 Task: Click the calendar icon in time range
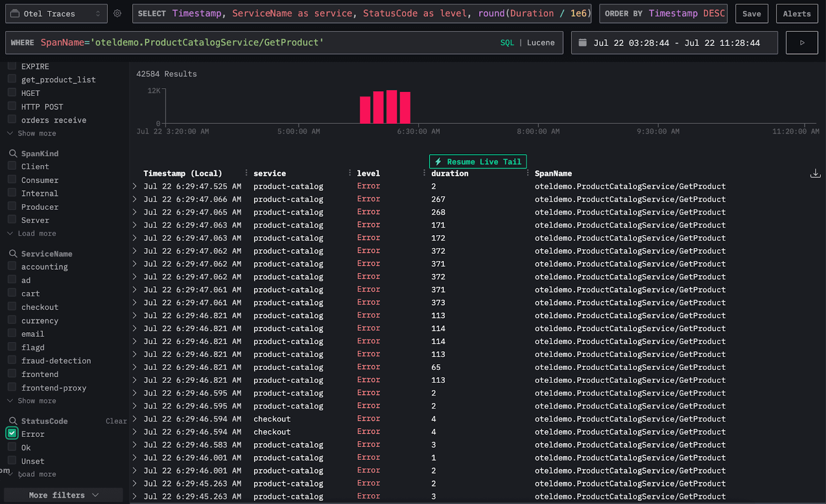click(x=583, y=43)
